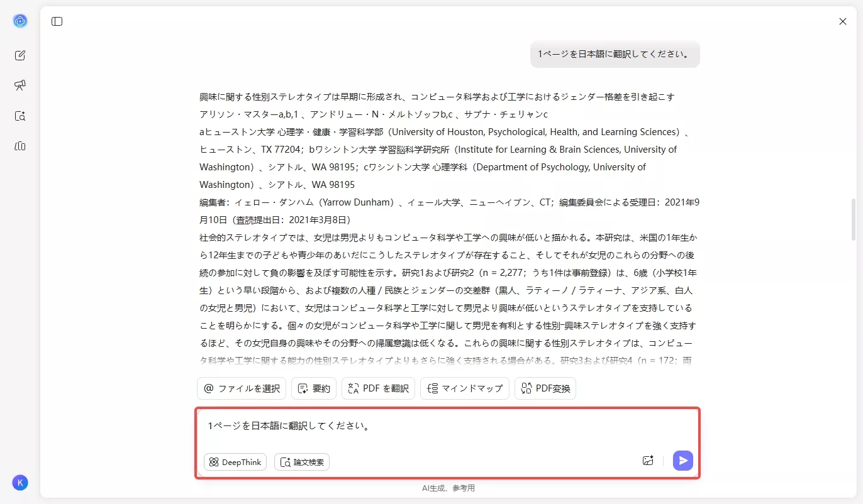Start a new chat with the pencil icon
The image size is (863, 504).
[x=20, y=55]
